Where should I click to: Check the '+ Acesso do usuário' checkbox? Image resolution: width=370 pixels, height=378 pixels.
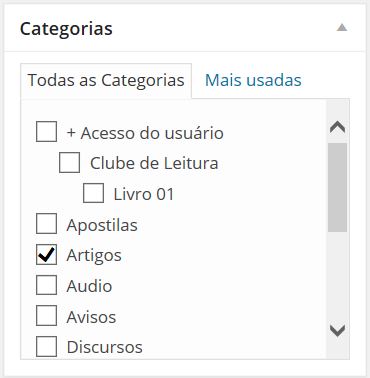[46, 132]
